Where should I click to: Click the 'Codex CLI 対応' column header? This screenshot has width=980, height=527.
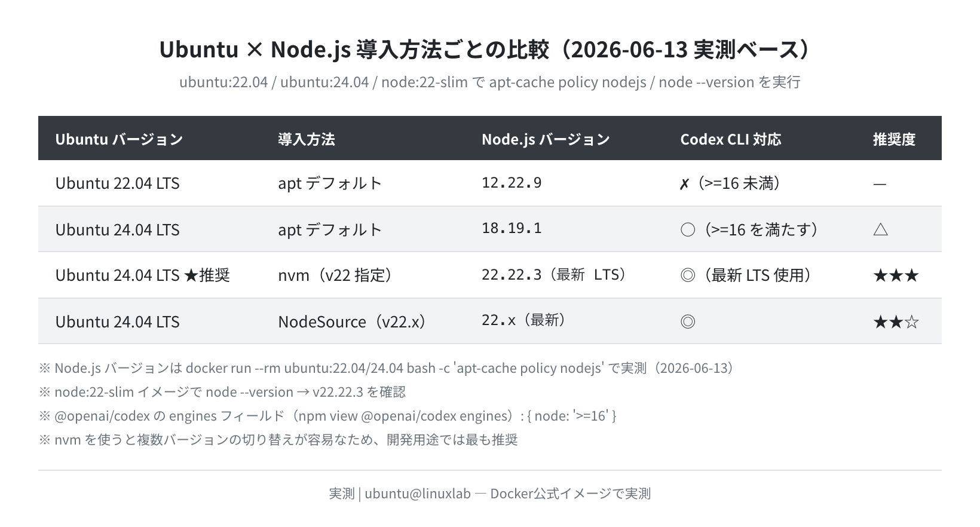click(731, 139)
